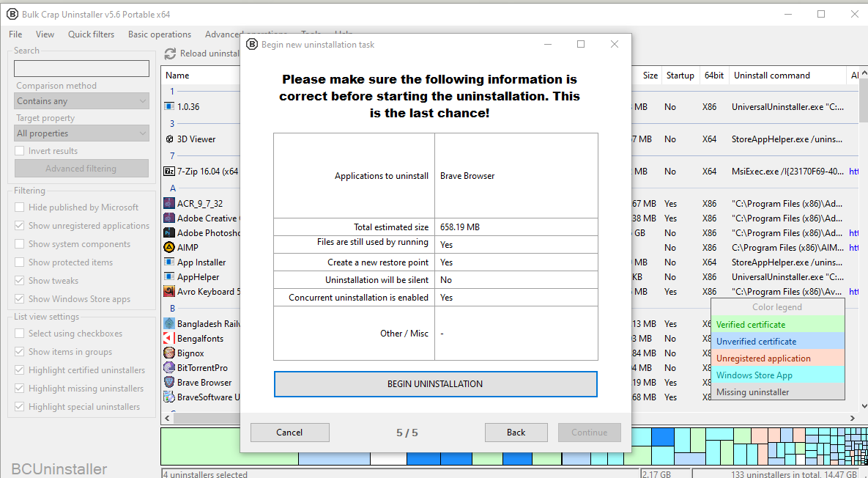Viewport: 868px width, 478px height.
Task: Click BEGIN UNINSTALLATION button
Action: 436,384
